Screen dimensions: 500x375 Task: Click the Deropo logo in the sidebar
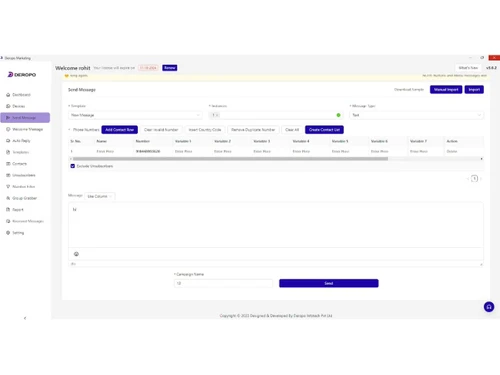22,75
